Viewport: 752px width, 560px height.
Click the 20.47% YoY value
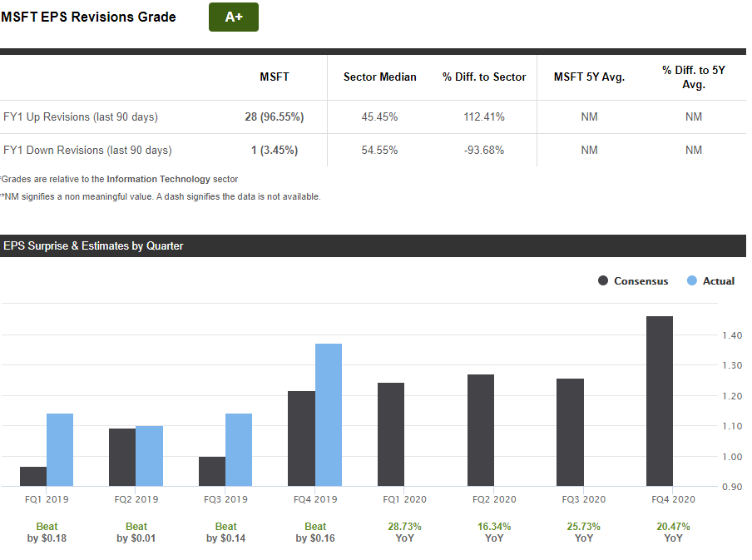pos(673,533)
